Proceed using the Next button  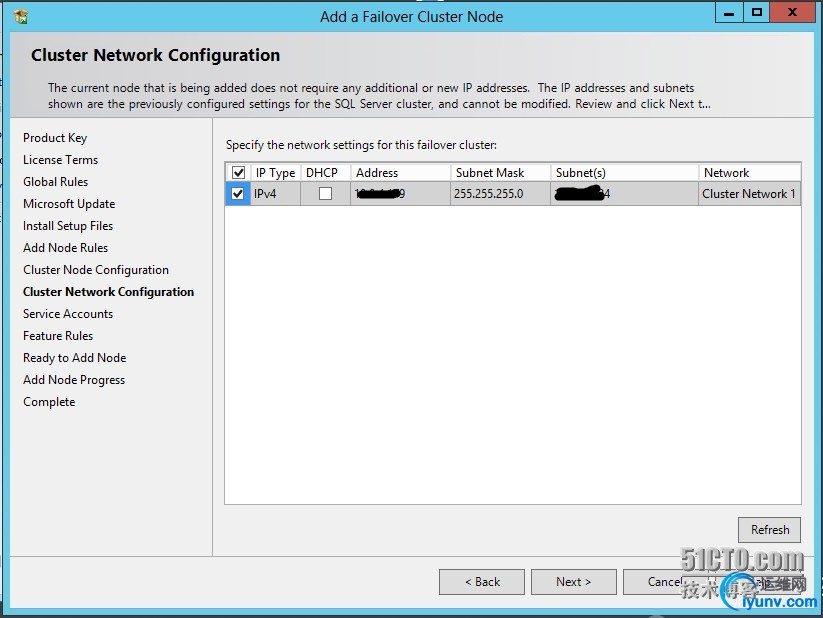[x=574, y=582]
